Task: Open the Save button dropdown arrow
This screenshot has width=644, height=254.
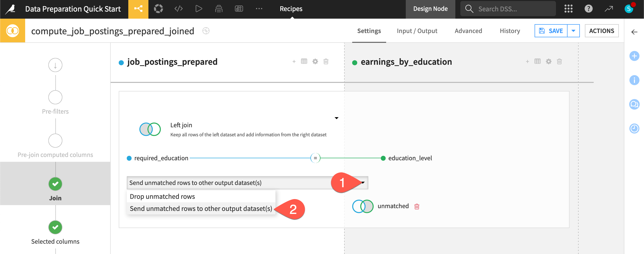Action: click(x=573, y=31)
